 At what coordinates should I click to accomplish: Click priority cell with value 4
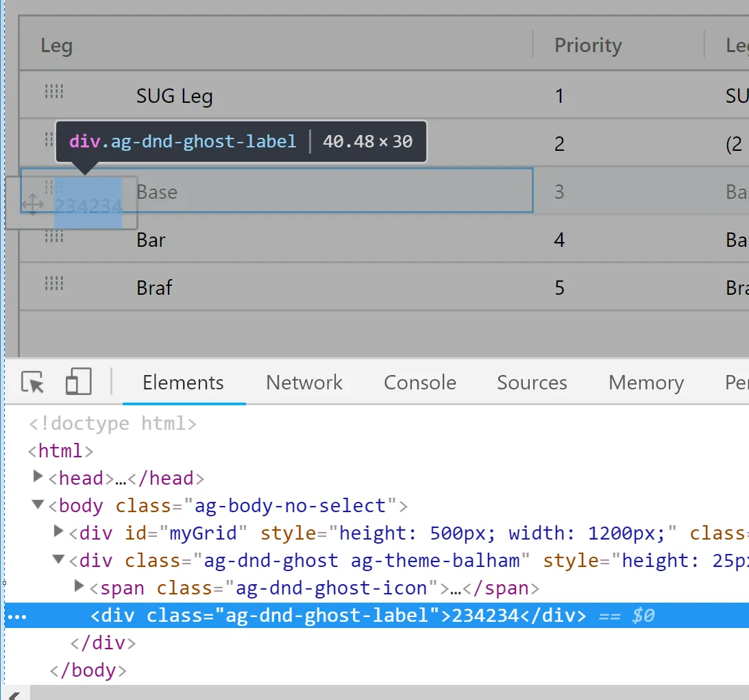559,239
